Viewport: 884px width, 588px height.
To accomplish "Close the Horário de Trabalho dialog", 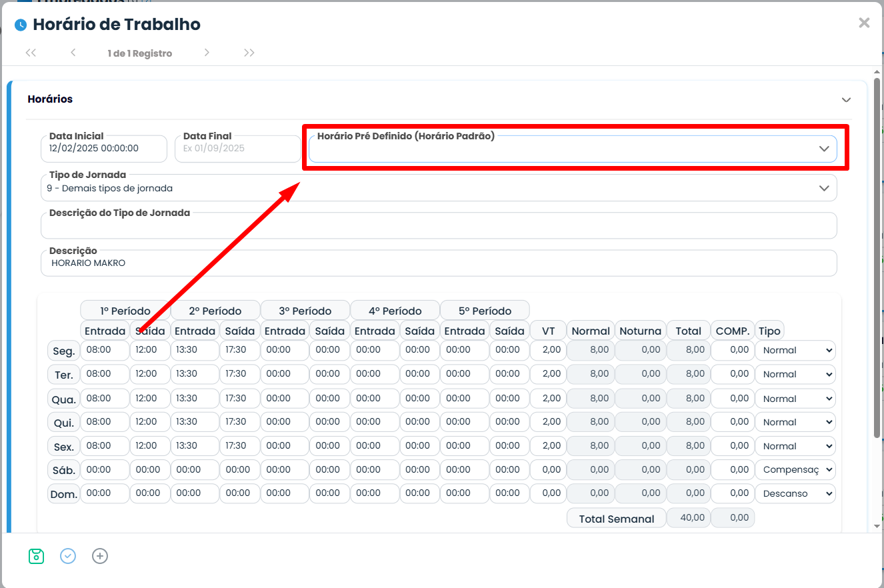I will click(x=864, y=23).
